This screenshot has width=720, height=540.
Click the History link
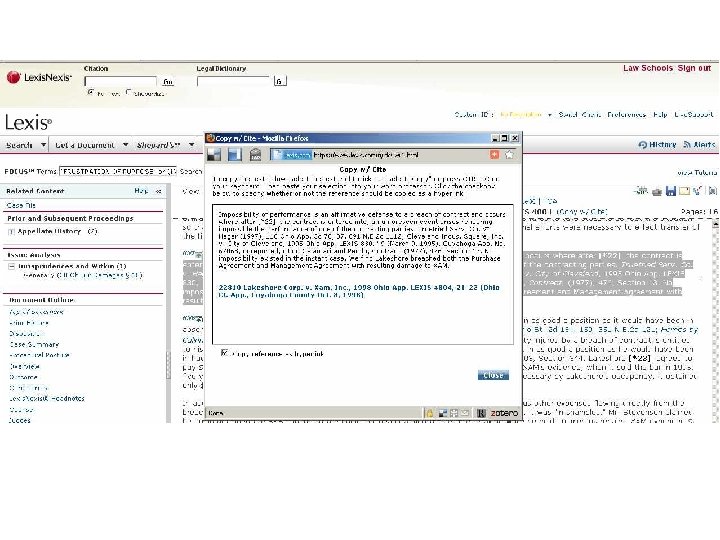pyautogui.click(x=662, y=145)
